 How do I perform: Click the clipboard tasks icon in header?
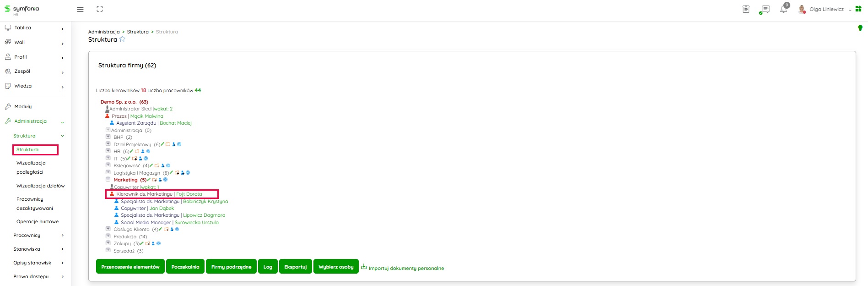click(x=746, y=9)
